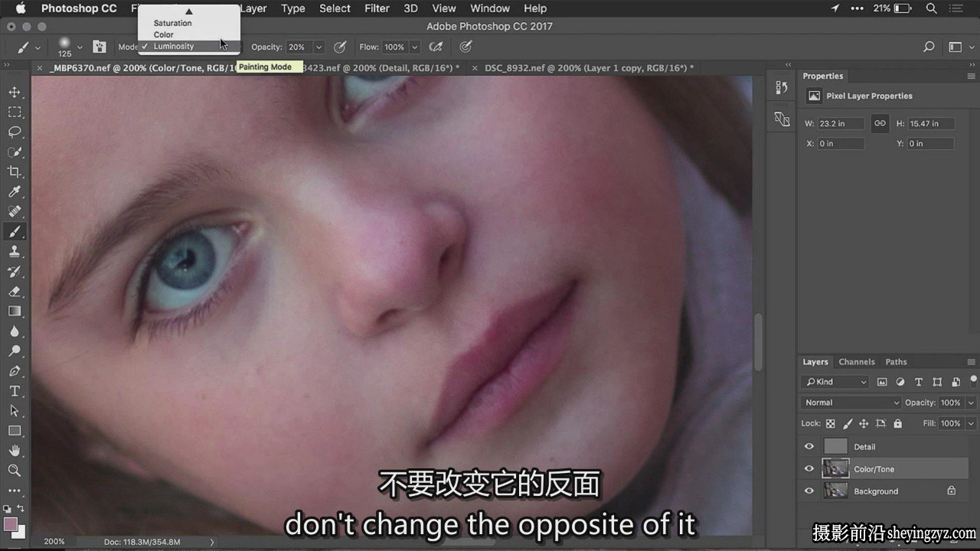The width and height of the screenshot is (980, 551).
Task: Toggle lock image pixels
Action: tap(848, 423)
